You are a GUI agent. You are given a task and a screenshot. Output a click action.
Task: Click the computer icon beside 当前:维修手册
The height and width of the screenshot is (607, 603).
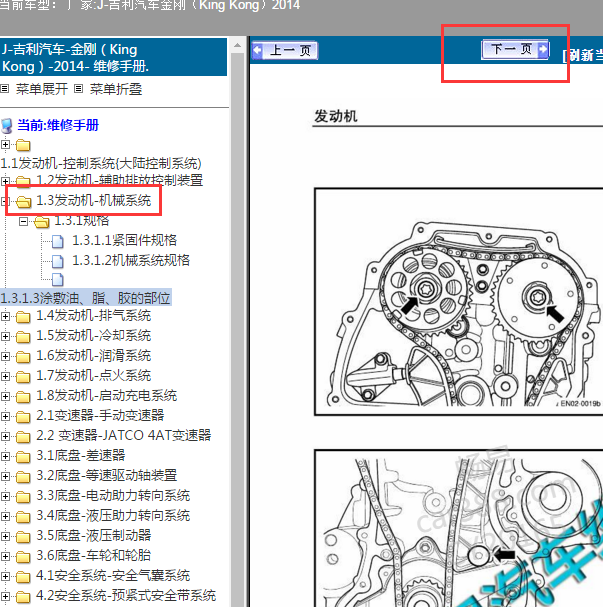7,125
